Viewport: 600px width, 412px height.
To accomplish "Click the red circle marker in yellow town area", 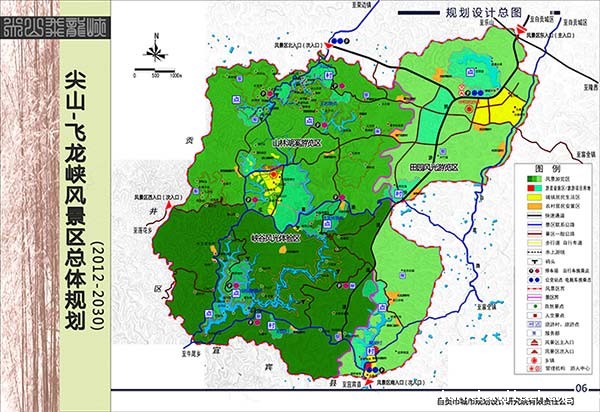I will [x=466, y=105].
